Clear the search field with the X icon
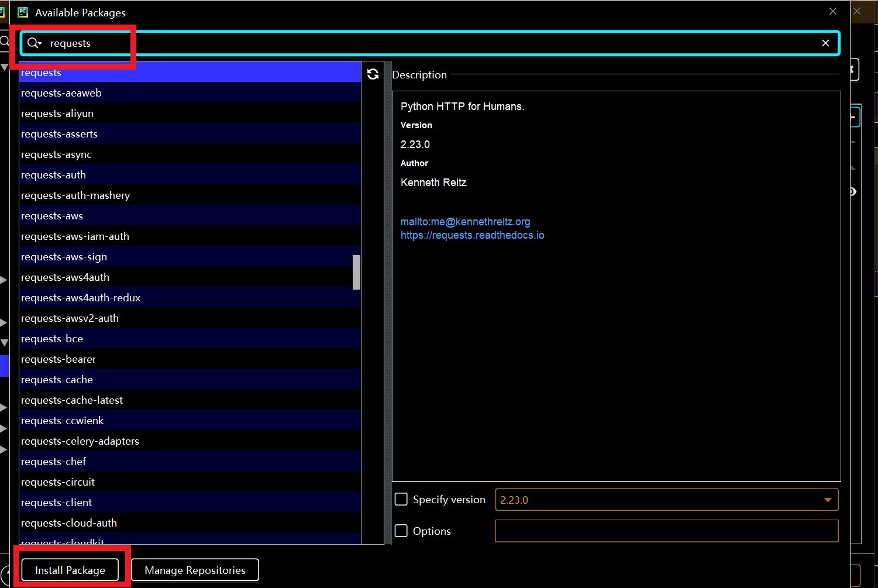 825,43
